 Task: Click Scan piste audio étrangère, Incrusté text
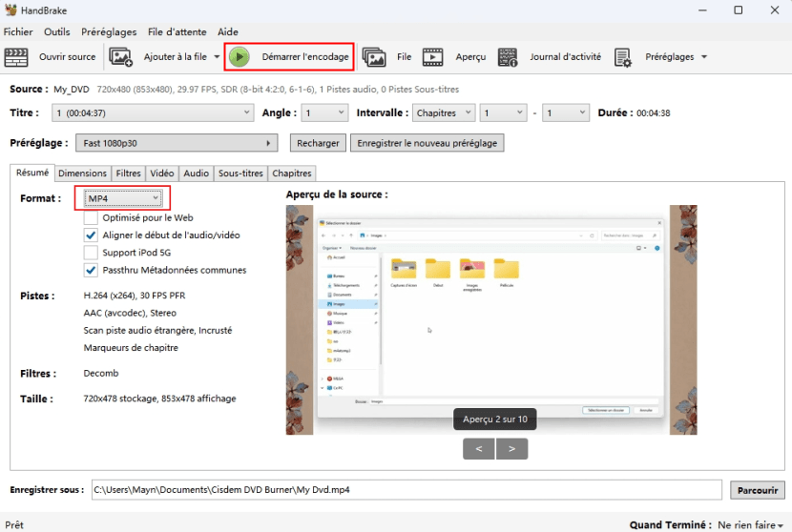tap(157, 331)
